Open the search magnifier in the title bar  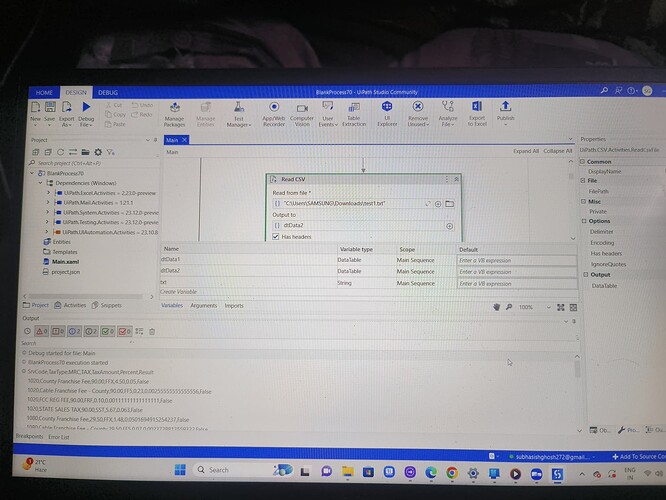tap(604, 90)
